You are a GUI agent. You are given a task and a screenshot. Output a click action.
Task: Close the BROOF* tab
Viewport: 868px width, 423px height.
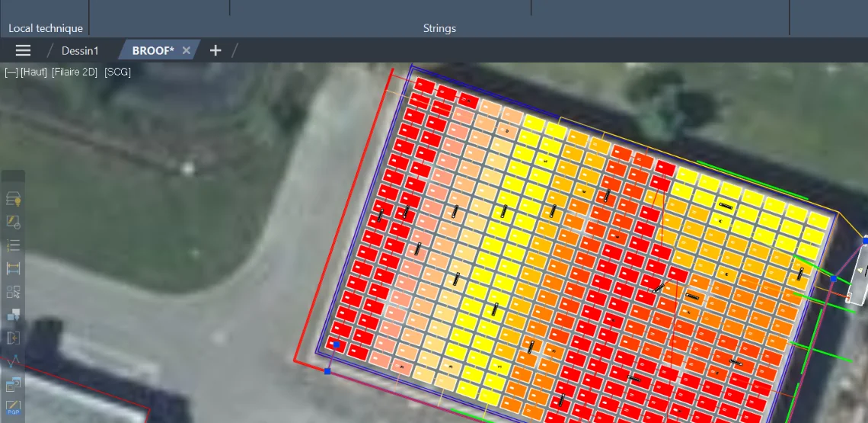click(x=186, y=51)
